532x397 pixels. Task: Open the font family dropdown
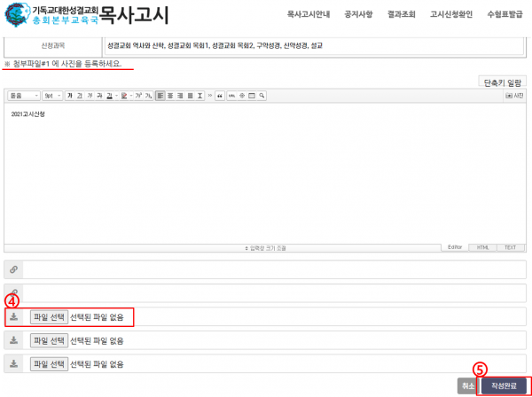(24, 96)
